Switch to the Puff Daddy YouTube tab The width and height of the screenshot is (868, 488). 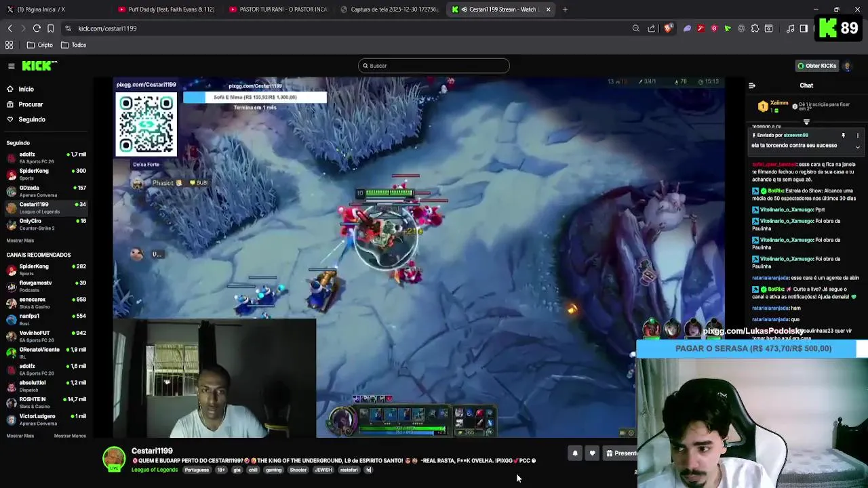click(167, 9)
